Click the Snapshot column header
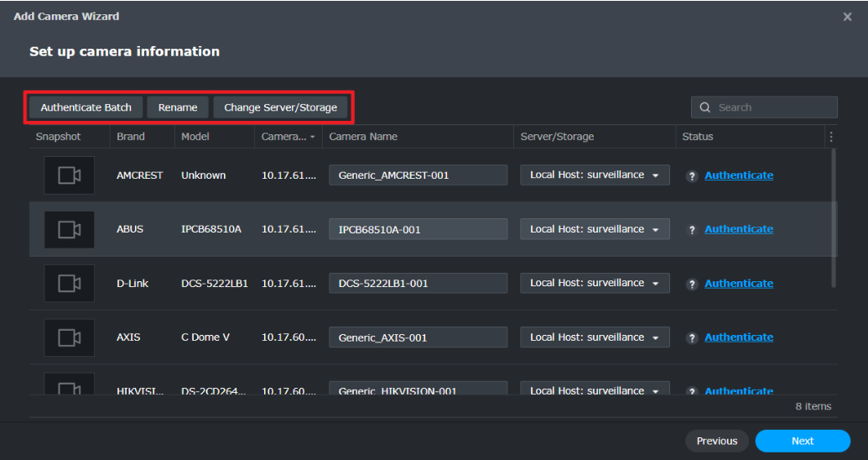This screenshot has height=460, width=868. [70, 136]
